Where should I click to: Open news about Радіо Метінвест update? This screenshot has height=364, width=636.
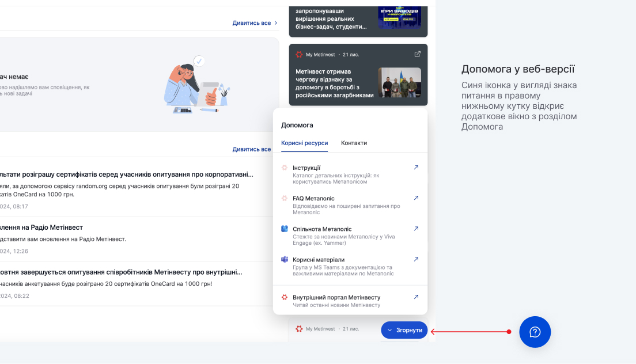coord(41,227)
